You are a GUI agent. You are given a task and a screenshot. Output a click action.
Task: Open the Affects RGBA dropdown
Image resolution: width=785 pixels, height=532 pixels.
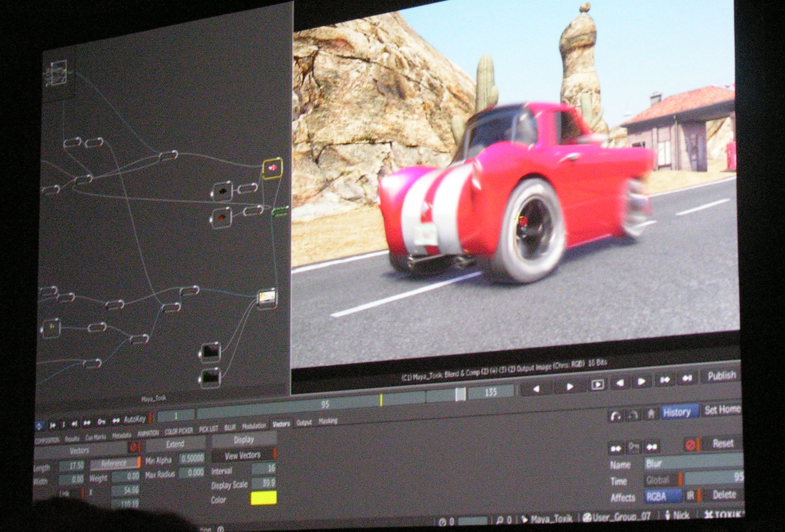click(662, 497)
